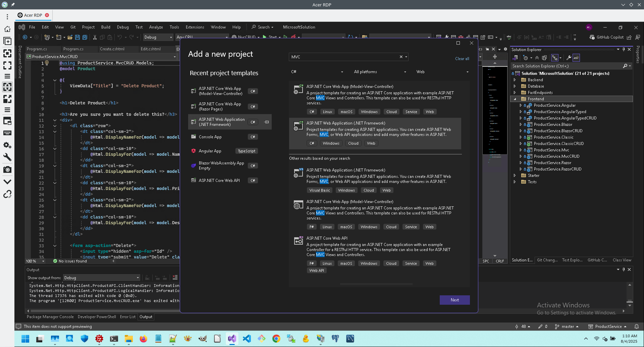Click the master branch button in status bar
Image resolution: width=644 pixels, height=347 pixels.
(567, 327)
